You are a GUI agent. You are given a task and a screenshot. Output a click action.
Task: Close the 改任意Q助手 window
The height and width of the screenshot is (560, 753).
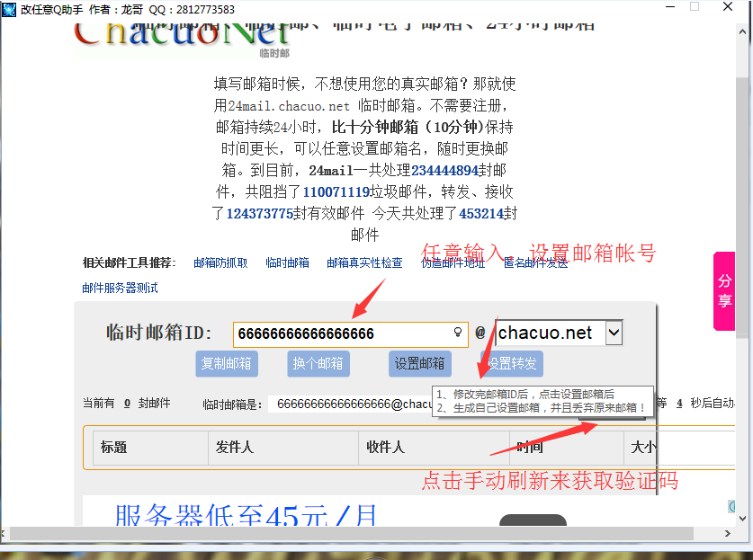pos(728,7)
